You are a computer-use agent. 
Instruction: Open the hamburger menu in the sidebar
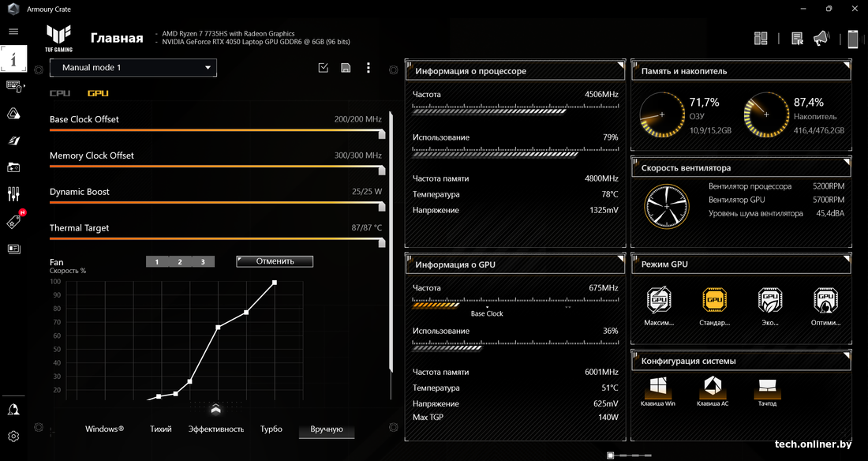pyautogui.click(x=13, y=32)
